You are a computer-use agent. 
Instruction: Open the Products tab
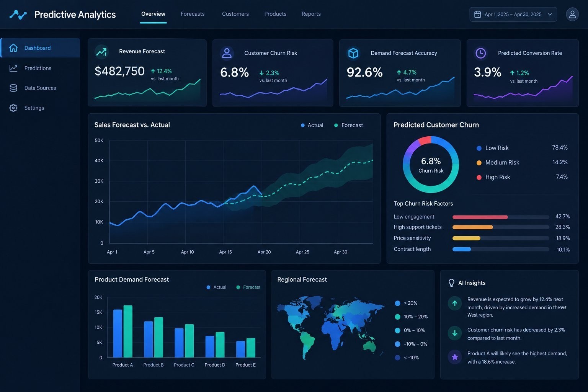click(x=275, y=14)
